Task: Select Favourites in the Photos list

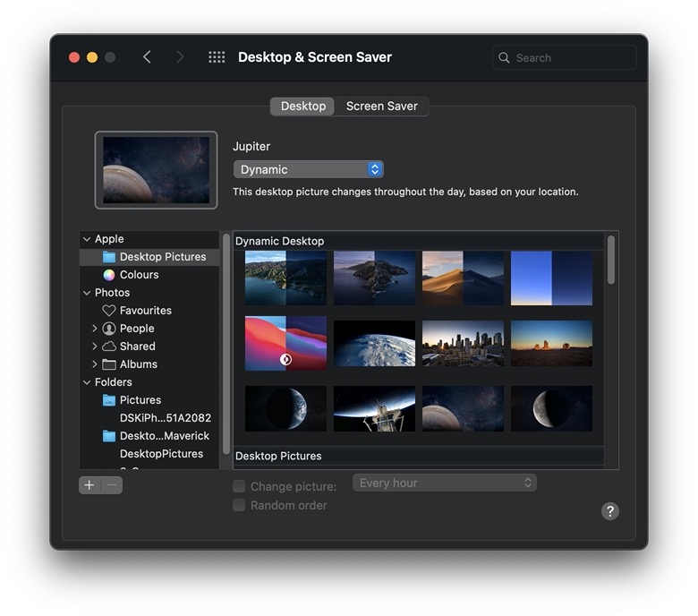Action: [149, 311]
